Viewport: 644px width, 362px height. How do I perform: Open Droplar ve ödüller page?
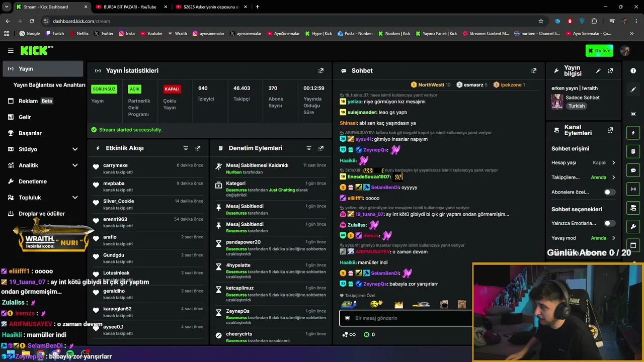click(x=41, y=214)
